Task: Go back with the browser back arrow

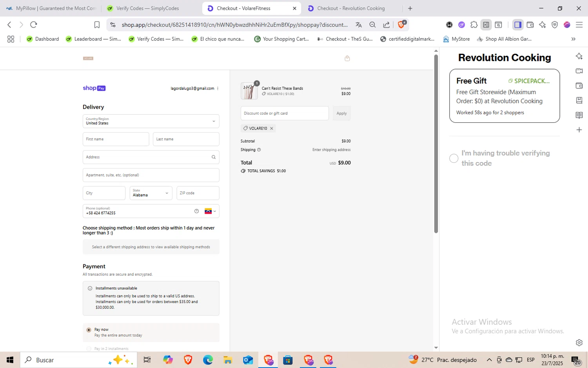Action: point(9,25)
